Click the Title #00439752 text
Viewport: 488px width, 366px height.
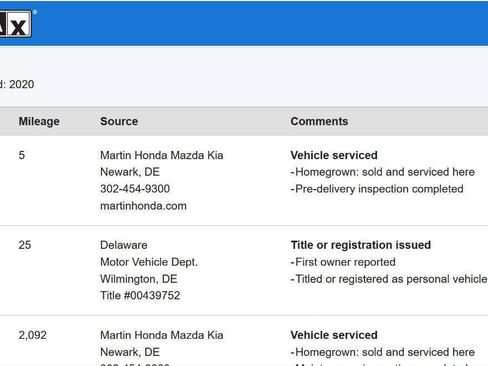(140, 295)
